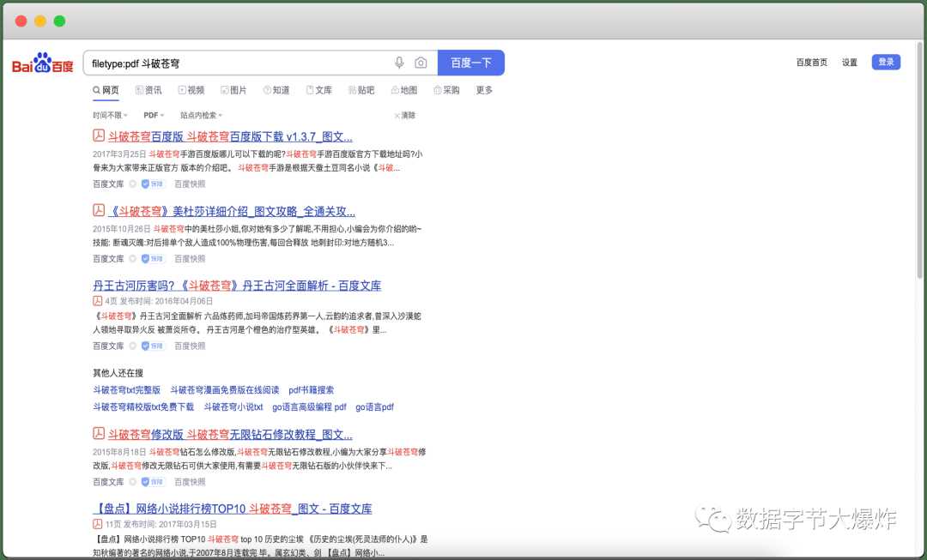Click the 登录 login button
The width and height of the screenshot is (927, 560).
(886, 62)
